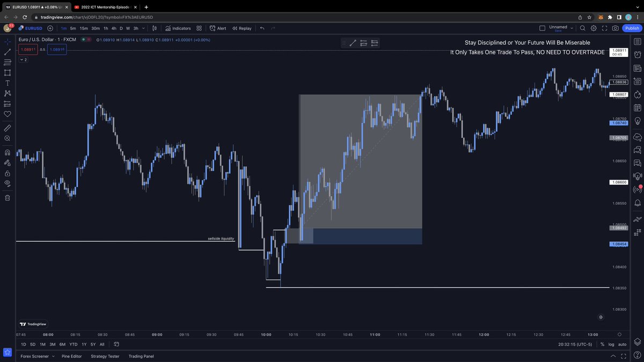Activate the zoom in tool

coord(8,138)
